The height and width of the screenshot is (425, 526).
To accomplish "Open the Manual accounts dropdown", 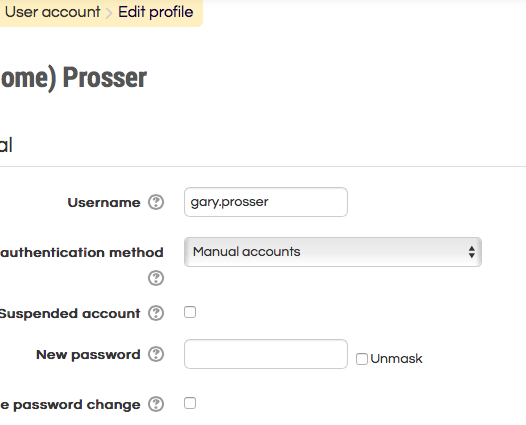I will (333, 252).
